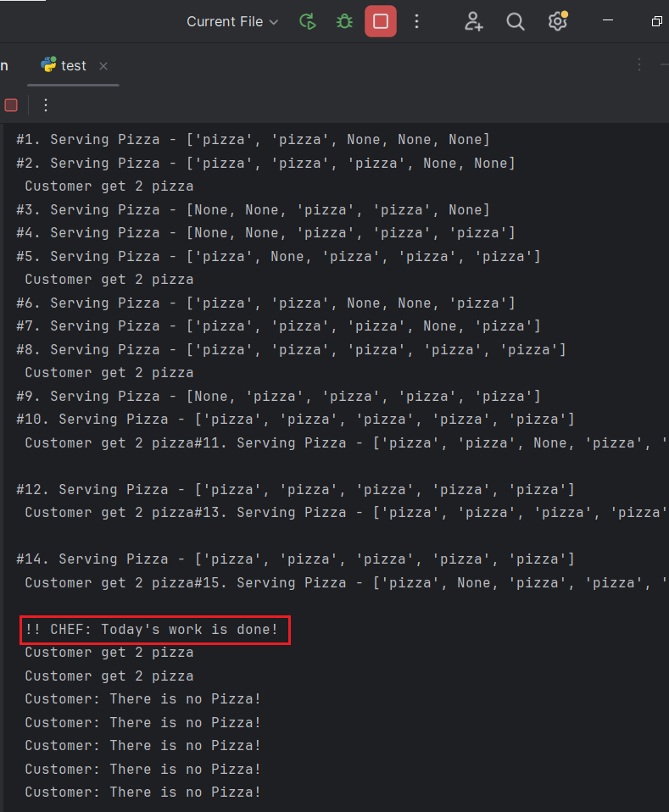Start debugging with the bug icon
Screen dimensions: 669x812
click(344, 22)
